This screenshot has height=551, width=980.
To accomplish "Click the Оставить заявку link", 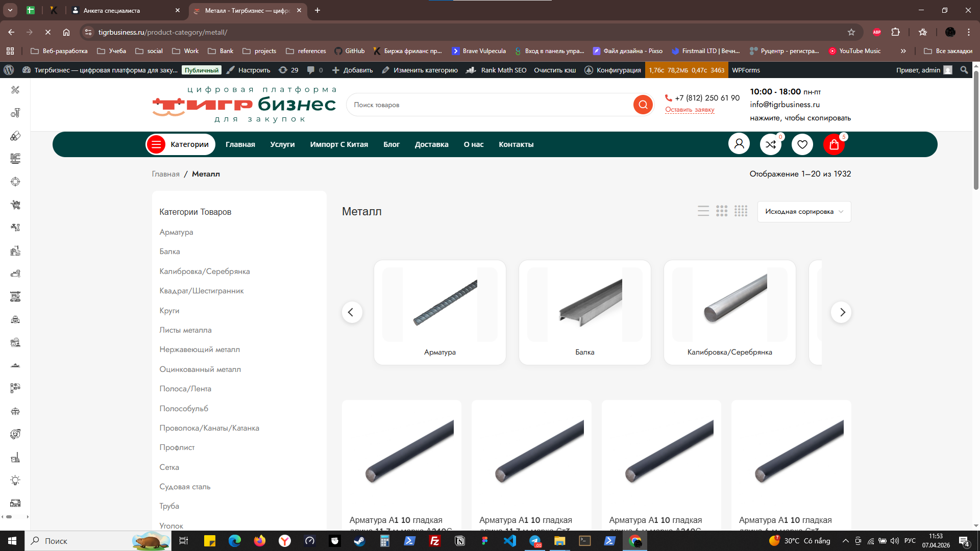I will coord(690,110).
